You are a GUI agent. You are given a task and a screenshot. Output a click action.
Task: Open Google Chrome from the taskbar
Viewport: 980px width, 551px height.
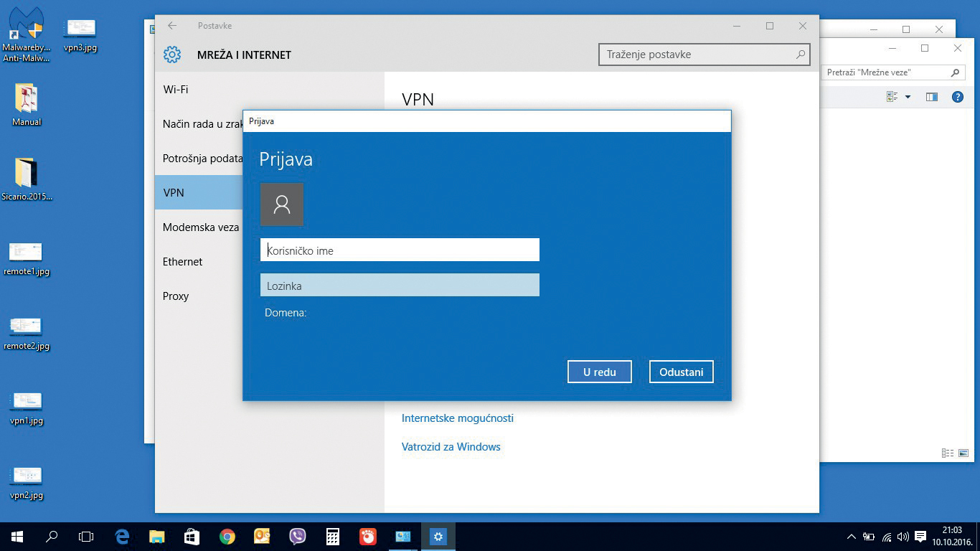click(x=227, y=537)
